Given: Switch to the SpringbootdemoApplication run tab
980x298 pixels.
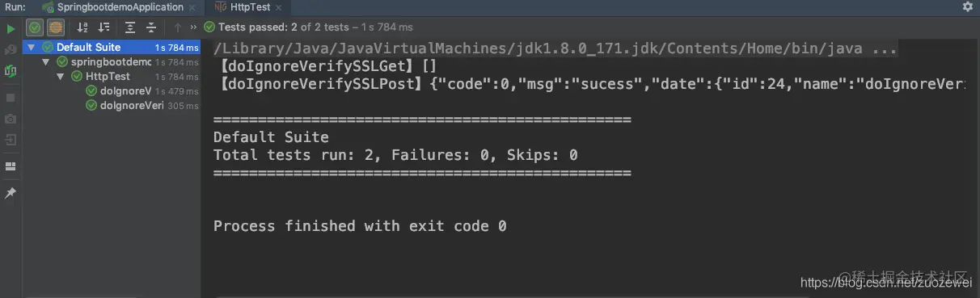Looking at the screenshot, I should point(112,6).
